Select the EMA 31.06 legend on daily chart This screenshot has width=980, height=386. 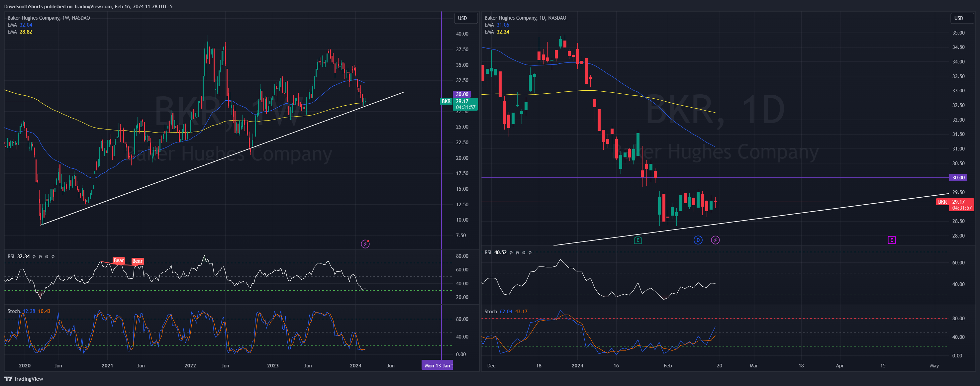496,25
